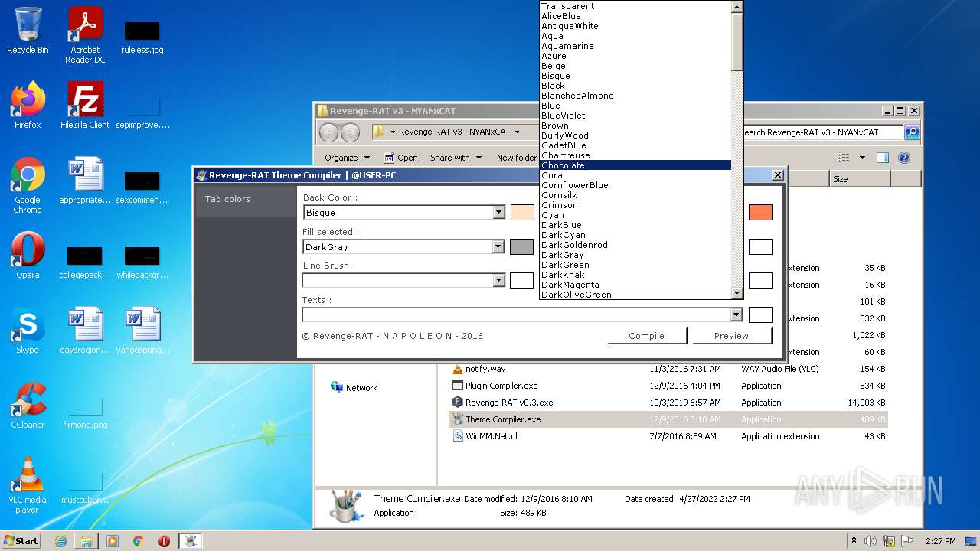
Task: Select the VLC media player desktop icon
Action: click(x=28, y=485)
